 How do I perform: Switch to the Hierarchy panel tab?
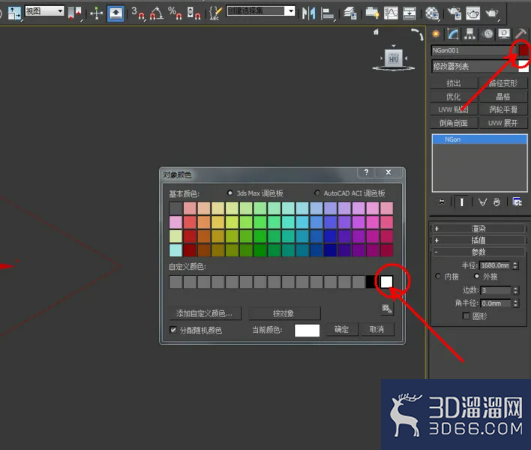tap(470, 34)
